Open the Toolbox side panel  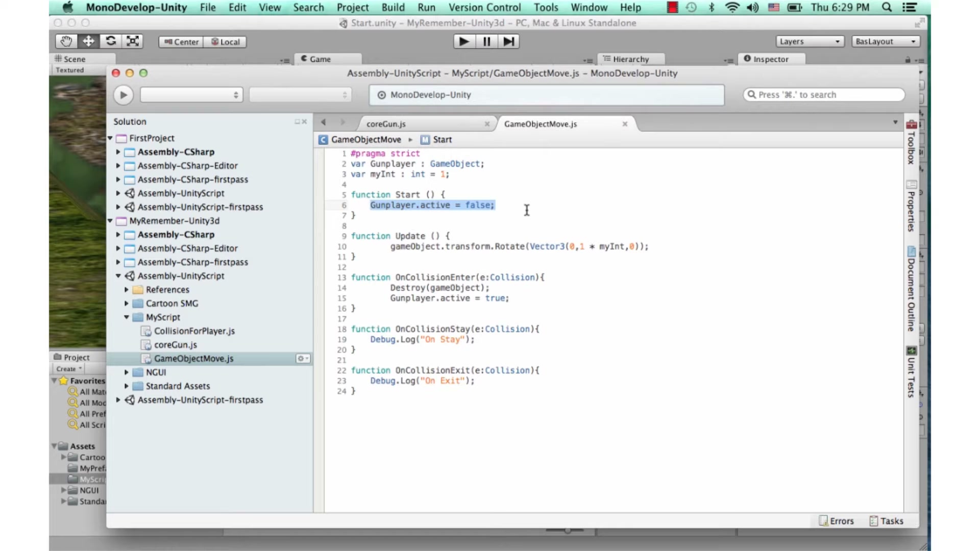911,143
